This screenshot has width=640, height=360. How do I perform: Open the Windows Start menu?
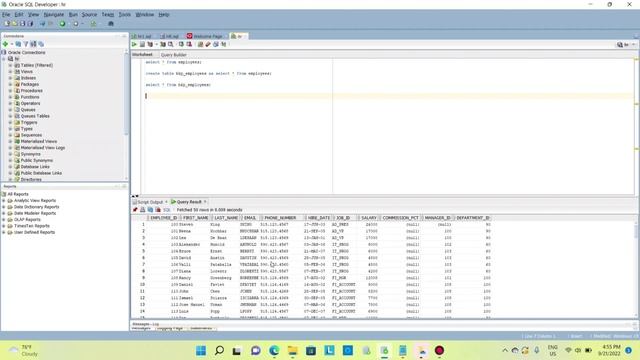click(x=201, y=350)
